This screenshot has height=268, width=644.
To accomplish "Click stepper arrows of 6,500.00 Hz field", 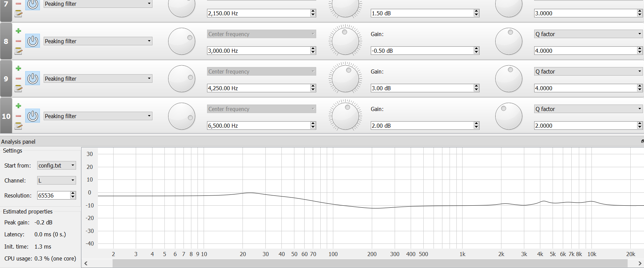I will tap(313, 126).
